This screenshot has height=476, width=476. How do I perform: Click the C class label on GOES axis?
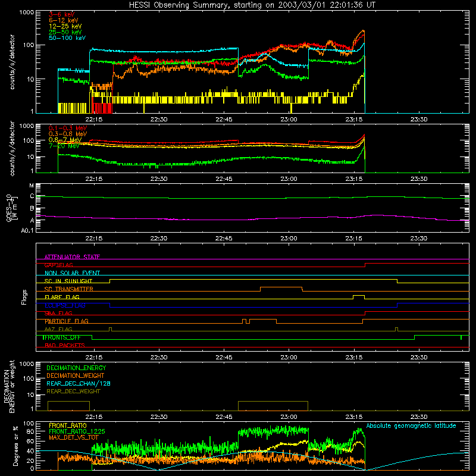pos(32,196)
